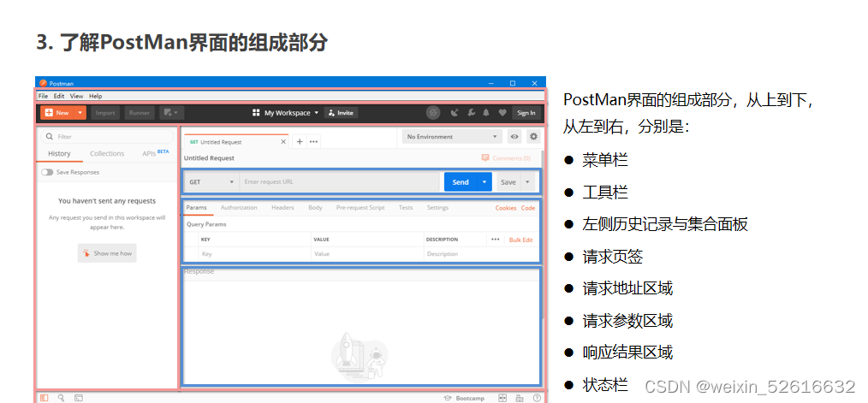Image resolution: width=868 pixels, height=403 pixels.
Task: Open the Help menu
Action: pyautogui.click(x=95, y=96)
